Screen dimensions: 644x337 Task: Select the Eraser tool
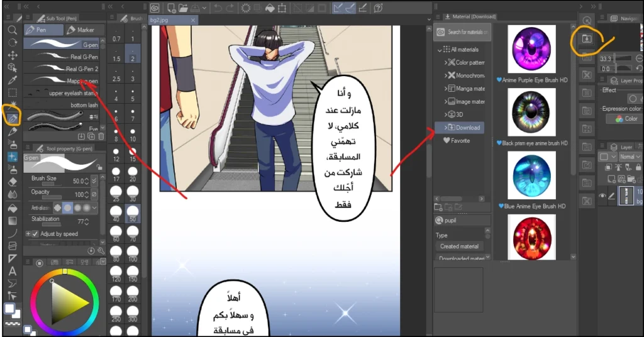(13, 182)
